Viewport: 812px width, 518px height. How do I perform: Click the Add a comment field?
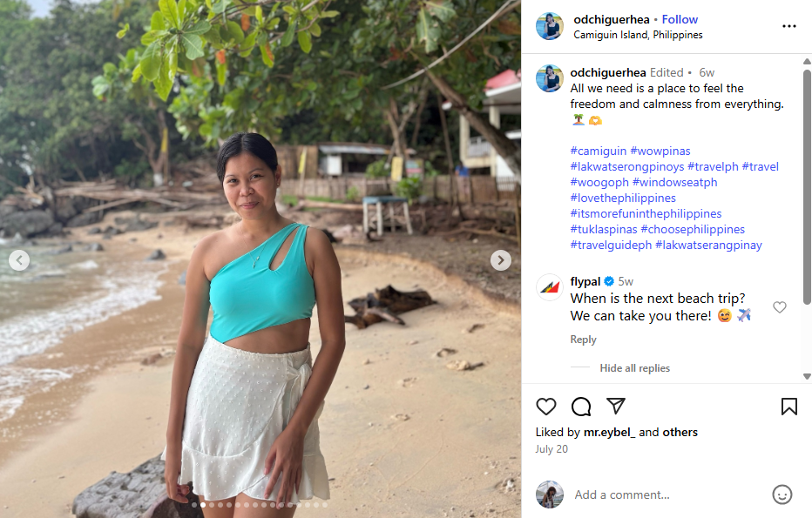click(662, 494)
